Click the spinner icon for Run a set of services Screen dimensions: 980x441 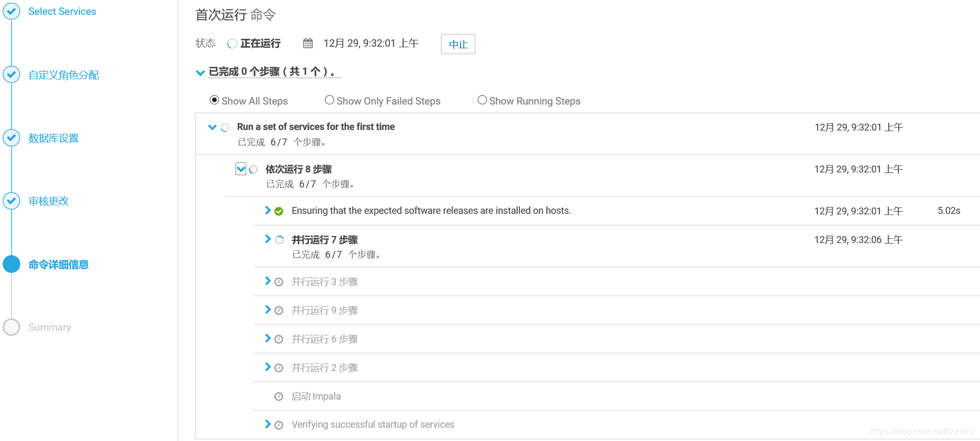click(x=225, y=127)
